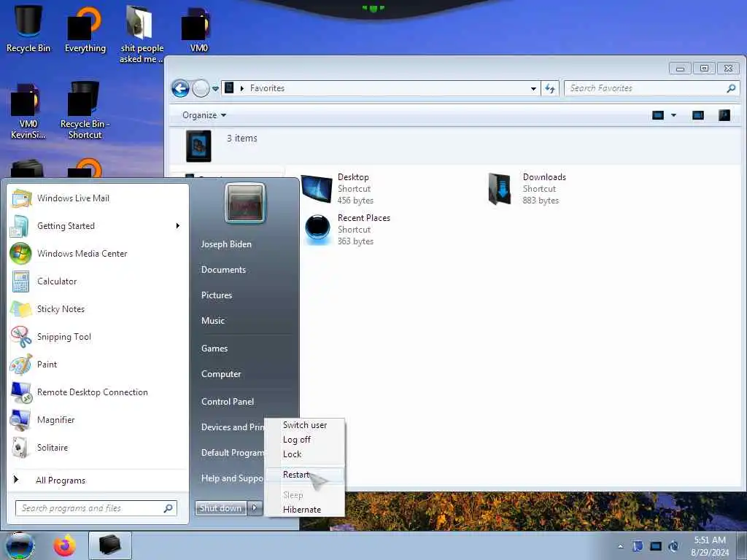Image resolution: width=747 pixels, height=560 pixels.
Task: Click the Start orb on taskbar
Action: [20, 545]
